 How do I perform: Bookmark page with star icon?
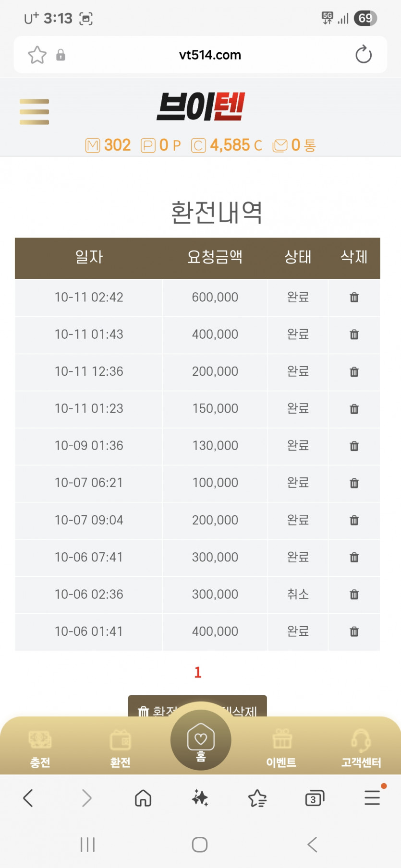click(37, 55)
